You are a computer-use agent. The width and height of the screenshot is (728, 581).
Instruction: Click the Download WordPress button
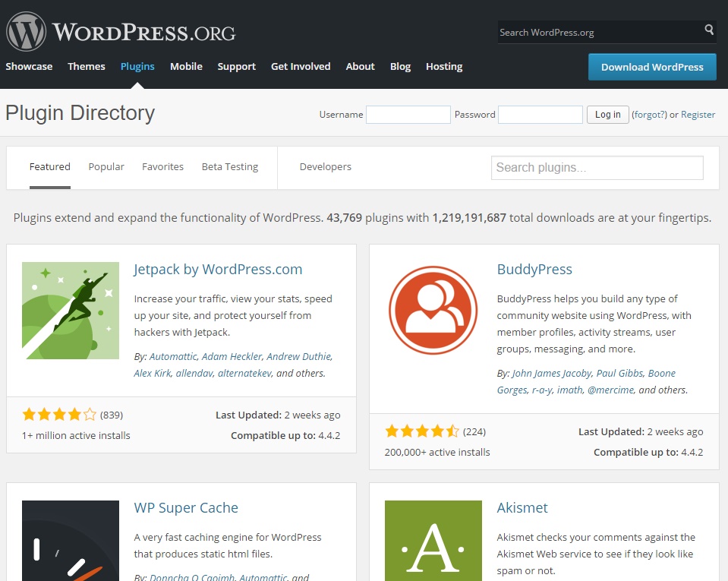click(652, 67)
